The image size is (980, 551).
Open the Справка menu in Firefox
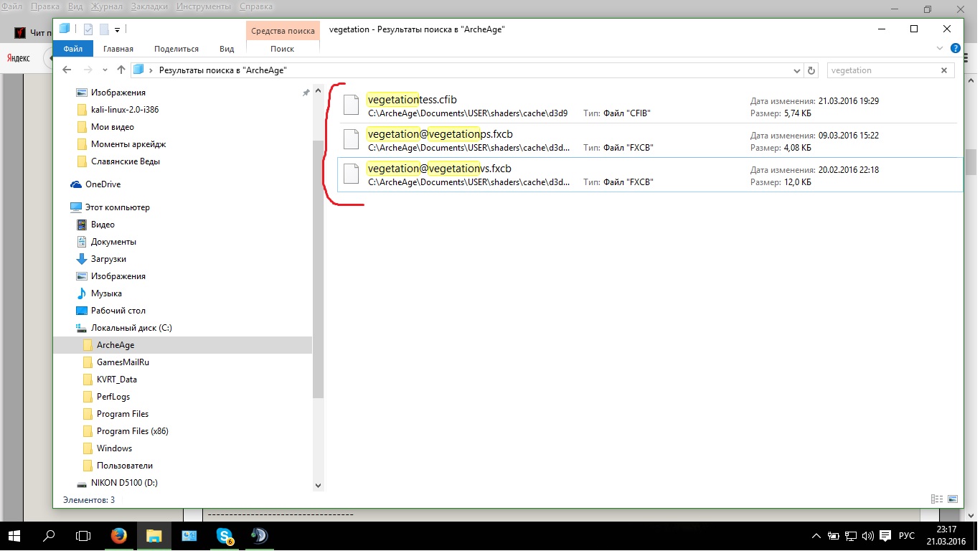point(255,6)
